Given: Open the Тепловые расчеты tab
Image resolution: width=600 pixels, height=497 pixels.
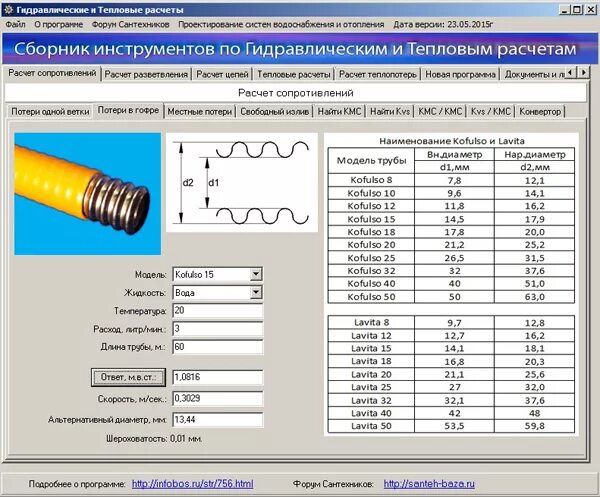Looking at the screenshot, I should 293,74.
